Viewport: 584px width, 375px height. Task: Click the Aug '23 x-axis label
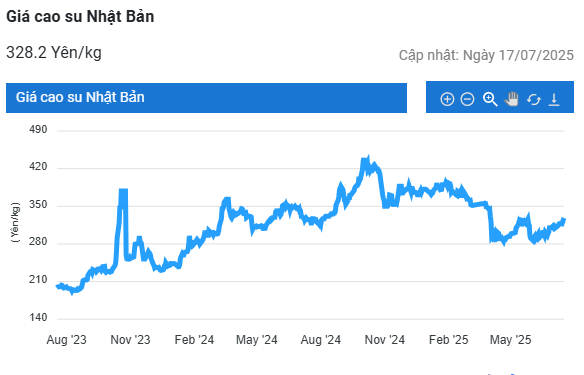coord(67,340)
